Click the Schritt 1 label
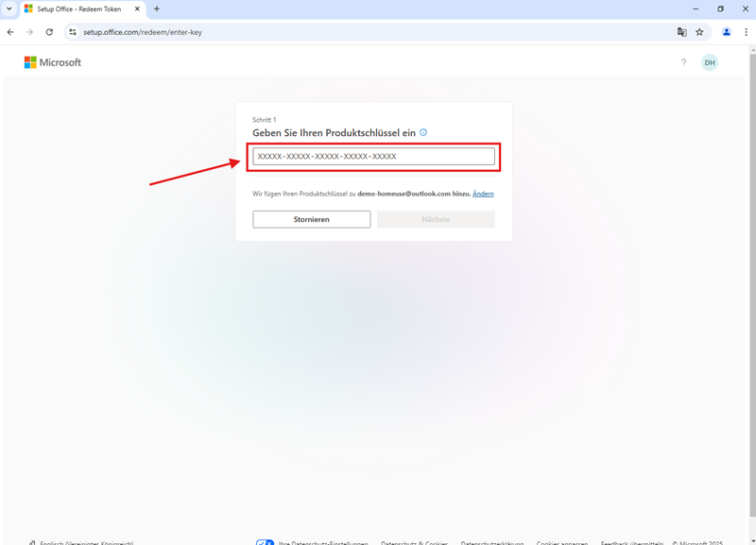Viewport: 756px width, 545px height. (x=265, y=120)
